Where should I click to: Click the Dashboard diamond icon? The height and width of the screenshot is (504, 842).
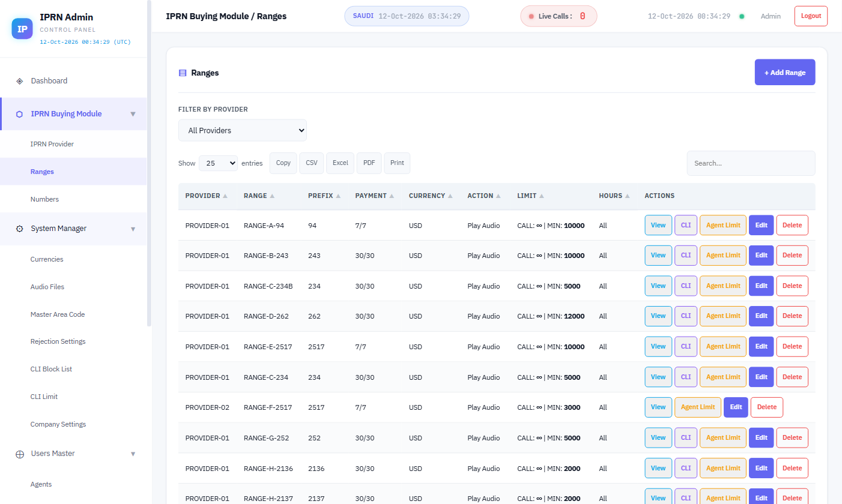[x=19, y=81]
